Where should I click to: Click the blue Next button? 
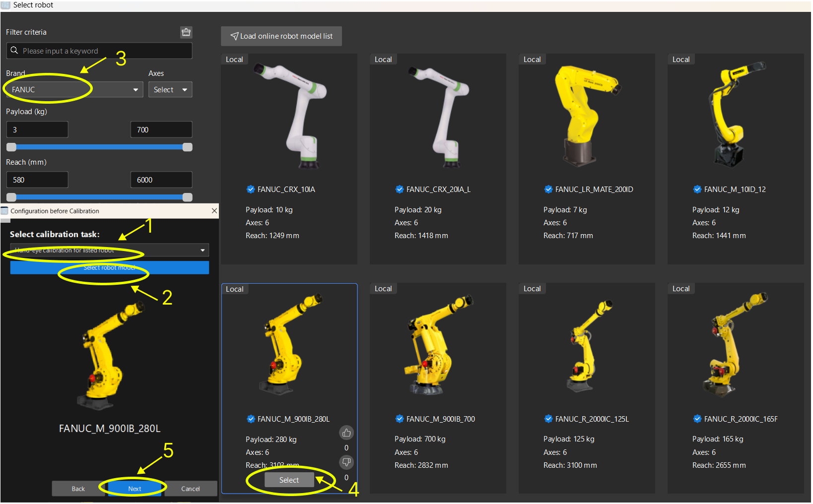click(135, 489)
